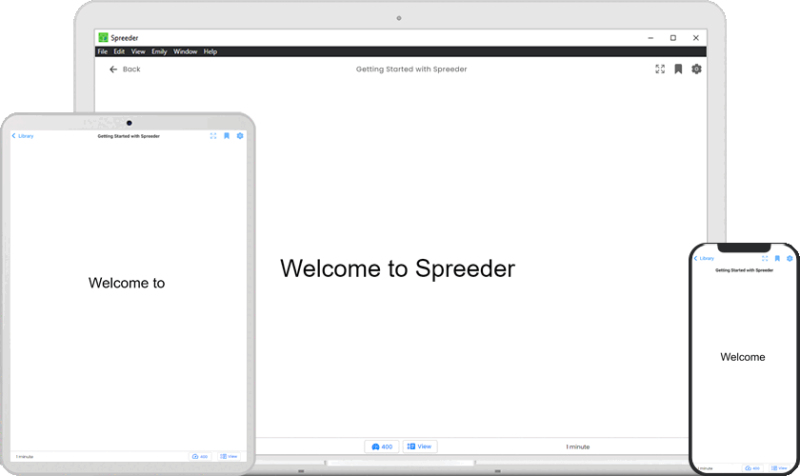Screen dimensions: 800x476
Task: Open settings gear in the desktop Spreeder window
Action: 697,69
